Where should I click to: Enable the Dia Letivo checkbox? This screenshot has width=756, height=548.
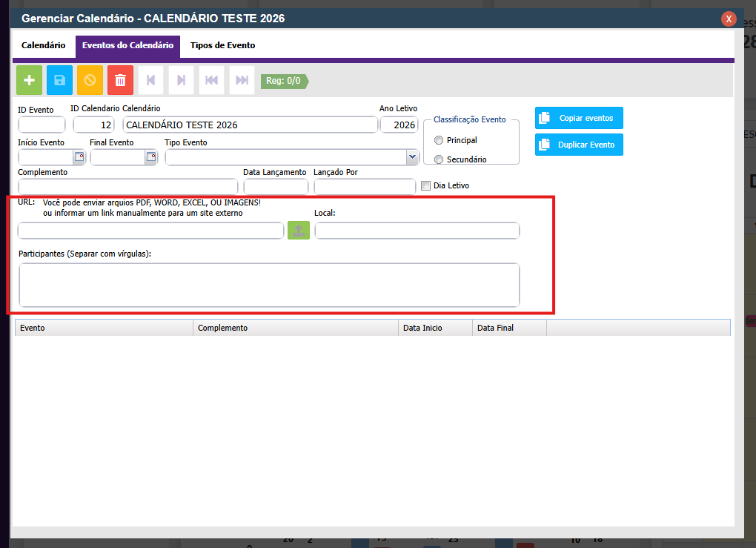(x=425, y=186)
